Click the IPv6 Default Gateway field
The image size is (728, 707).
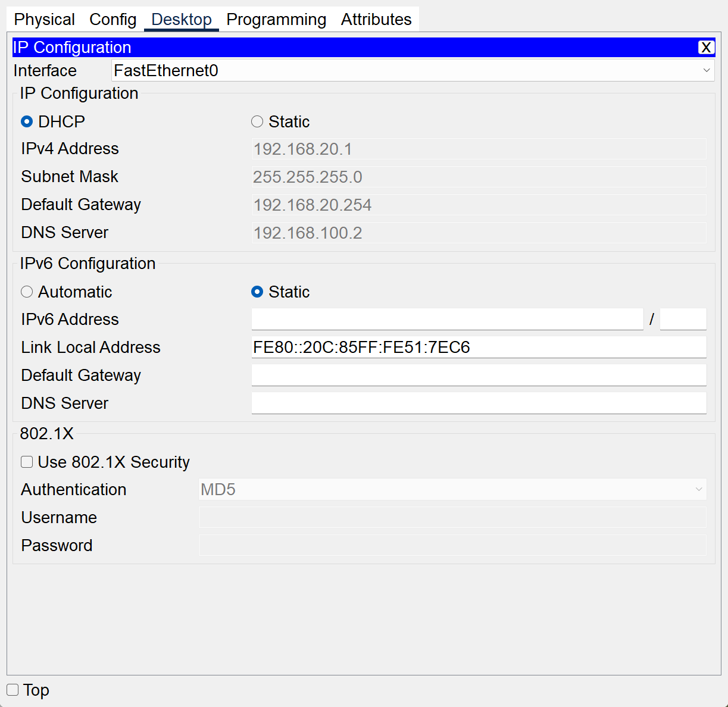479,375
